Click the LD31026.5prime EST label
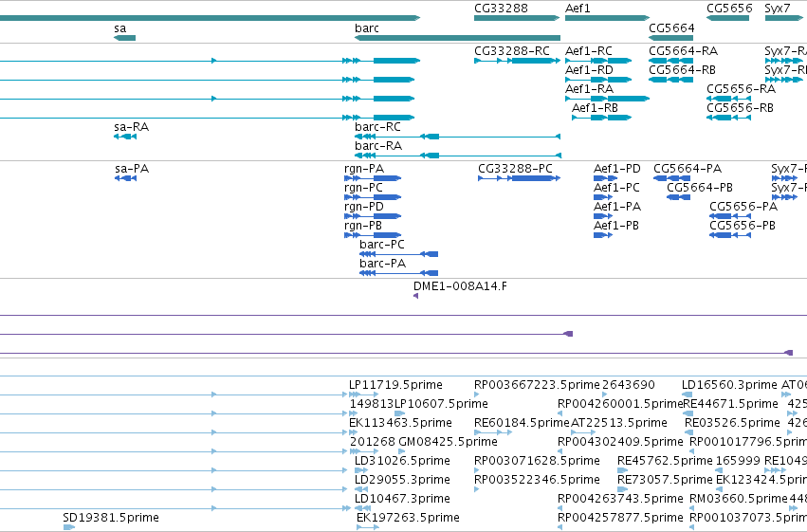 [402, 461]
